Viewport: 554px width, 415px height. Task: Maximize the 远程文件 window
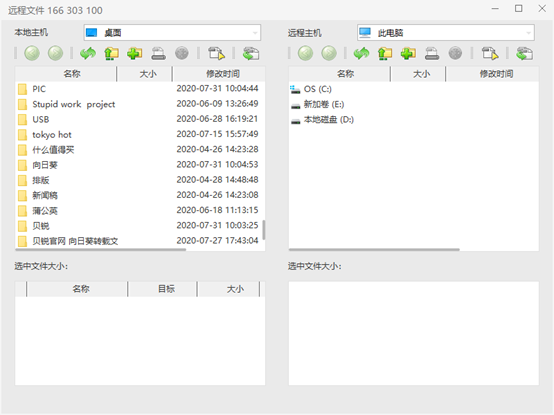(x=518, y=8)
